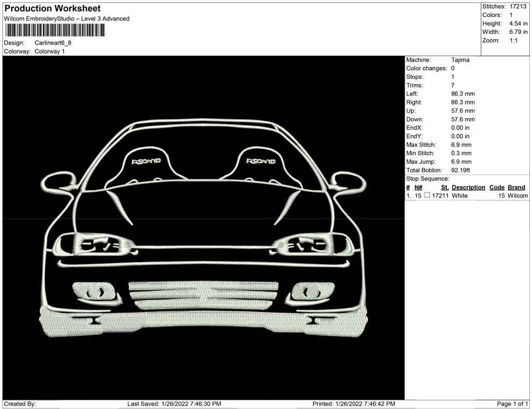Click the left Recaro seat logo

tap(143, 161)
